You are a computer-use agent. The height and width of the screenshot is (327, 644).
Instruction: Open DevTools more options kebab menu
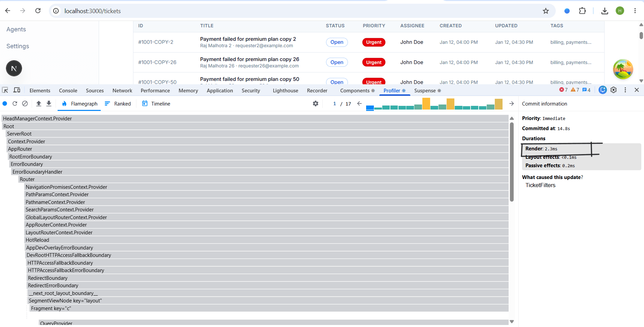pyautogui.click(x=625, y=90)
